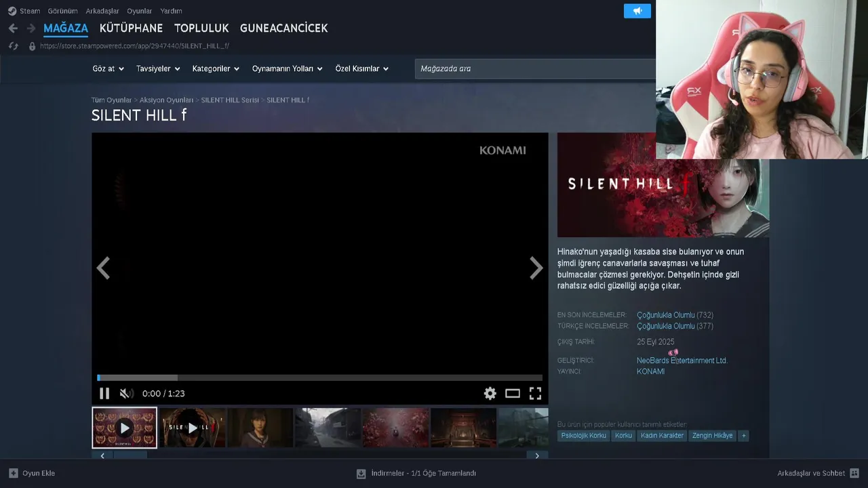
Task: Click the thumbnail strip scrollbar
Action: 130,455
